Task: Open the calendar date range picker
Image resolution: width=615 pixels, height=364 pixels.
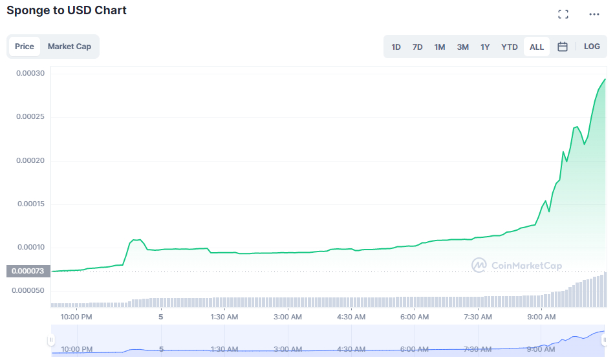Action: click(563, 47)
